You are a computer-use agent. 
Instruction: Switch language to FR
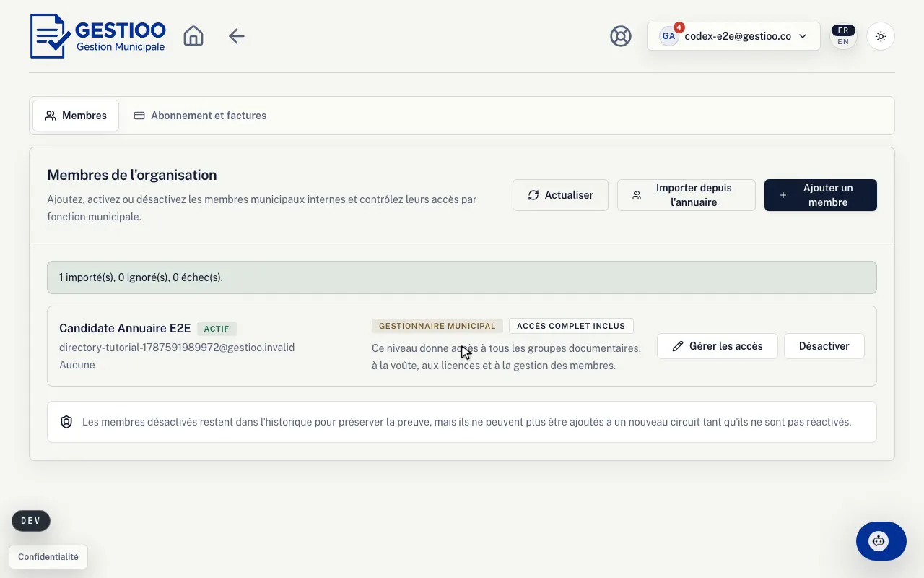(843, 30)
